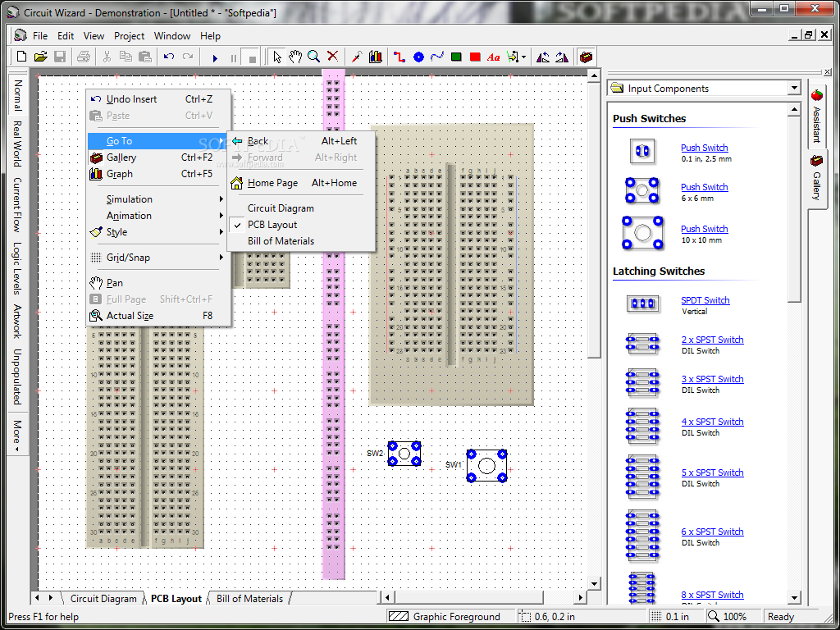Screen dimensions: 840x630
Task: Open Push Switch 0.1 in link
Action: (x=705, y=148)
